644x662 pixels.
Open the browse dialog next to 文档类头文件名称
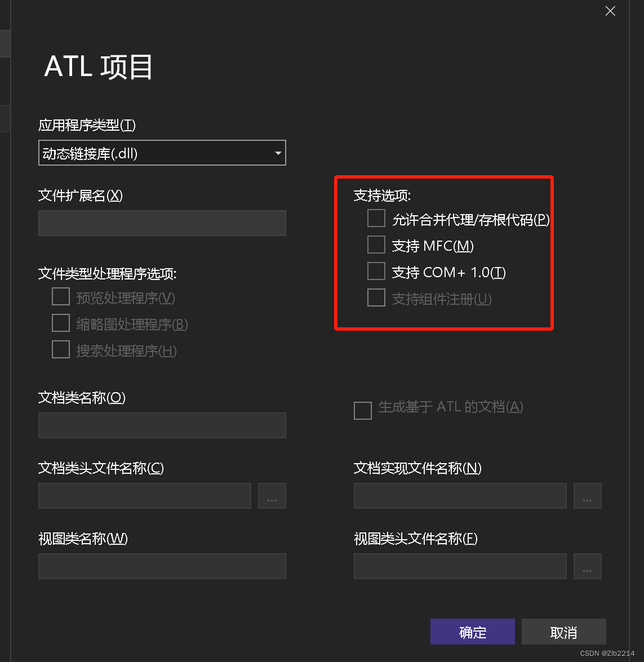click(x=272, y=496)
